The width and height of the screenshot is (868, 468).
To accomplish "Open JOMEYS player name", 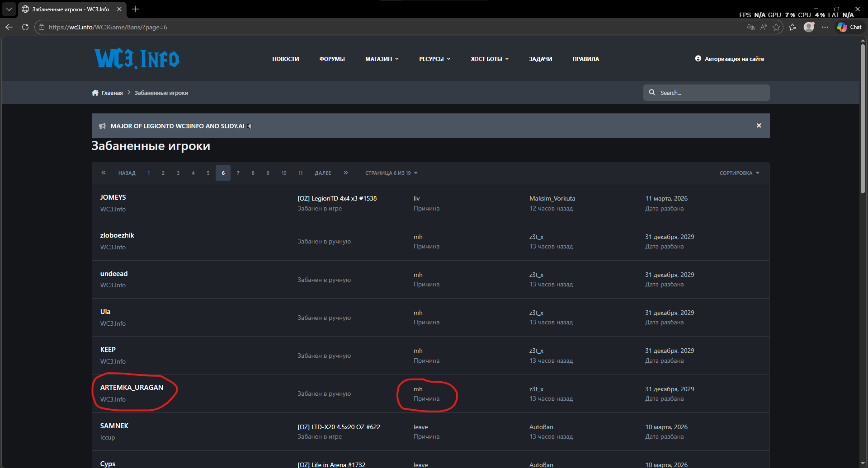I will [113, 197].
